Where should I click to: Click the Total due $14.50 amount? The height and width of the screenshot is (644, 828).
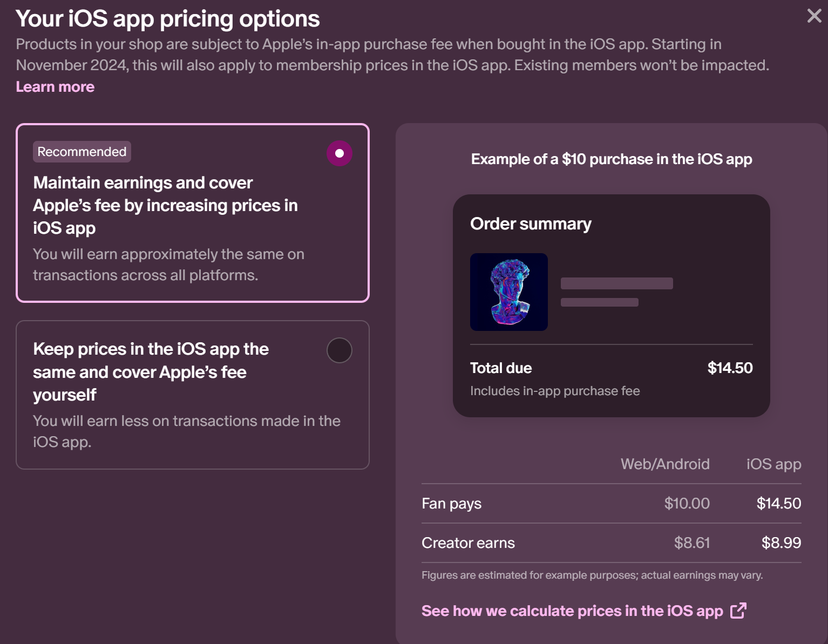pos(730,368)
